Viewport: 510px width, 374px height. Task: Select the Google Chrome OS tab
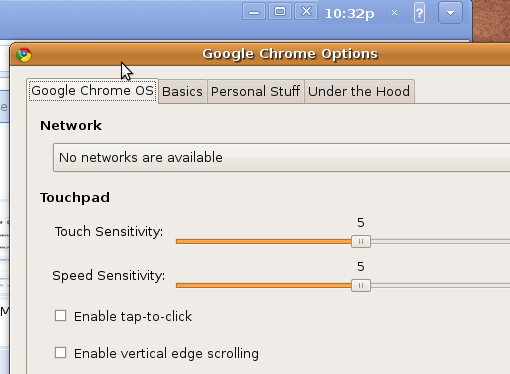[x=93, y=91]
